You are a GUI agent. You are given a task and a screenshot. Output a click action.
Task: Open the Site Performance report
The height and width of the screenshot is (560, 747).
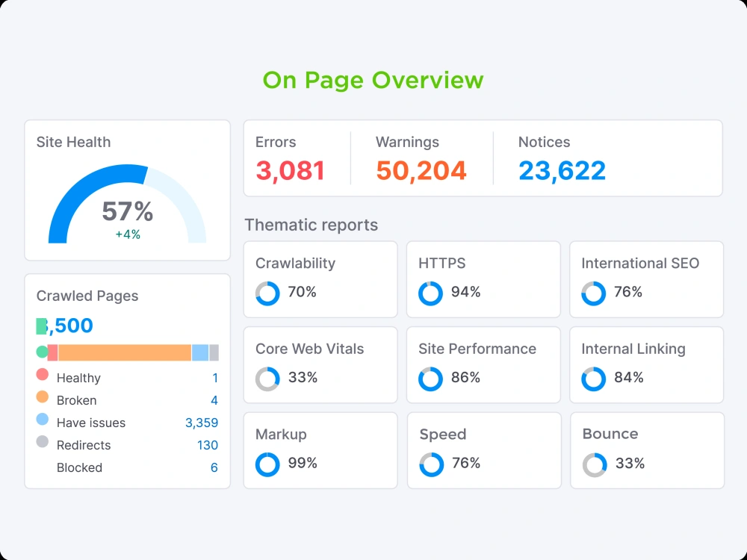tap(483, 365)
